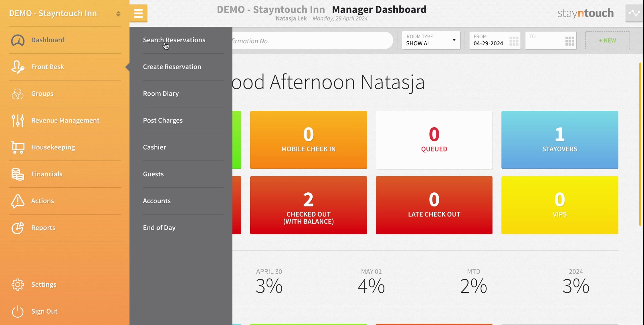This screenshot has width=644, height=325.
Task: Click the Dashboard gauge icon
Action: [18, 40]
